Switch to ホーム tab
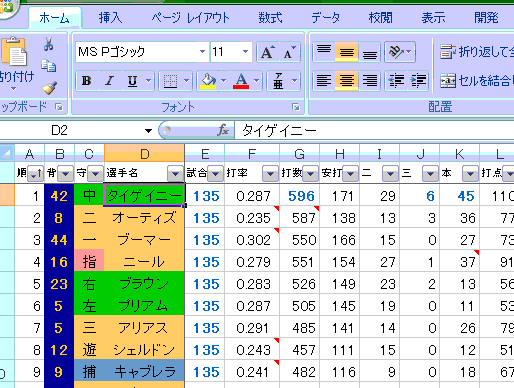Viewport: 514px width, 388px height. pos(55,18)
